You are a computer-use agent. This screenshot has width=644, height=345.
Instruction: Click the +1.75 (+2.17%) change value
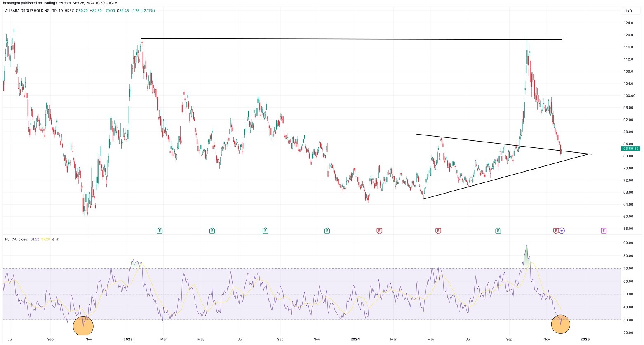click(143, 11)
